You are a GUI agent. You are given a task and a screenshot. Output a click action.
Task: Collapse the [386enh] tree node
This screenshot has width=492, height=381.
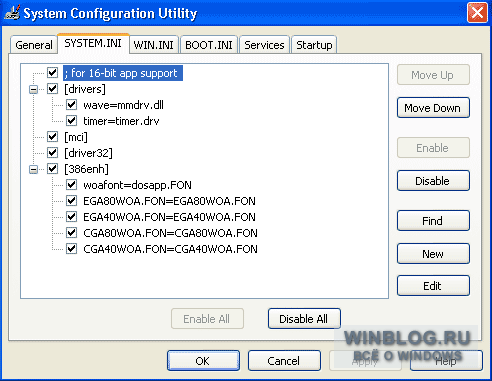click(33, 169)
